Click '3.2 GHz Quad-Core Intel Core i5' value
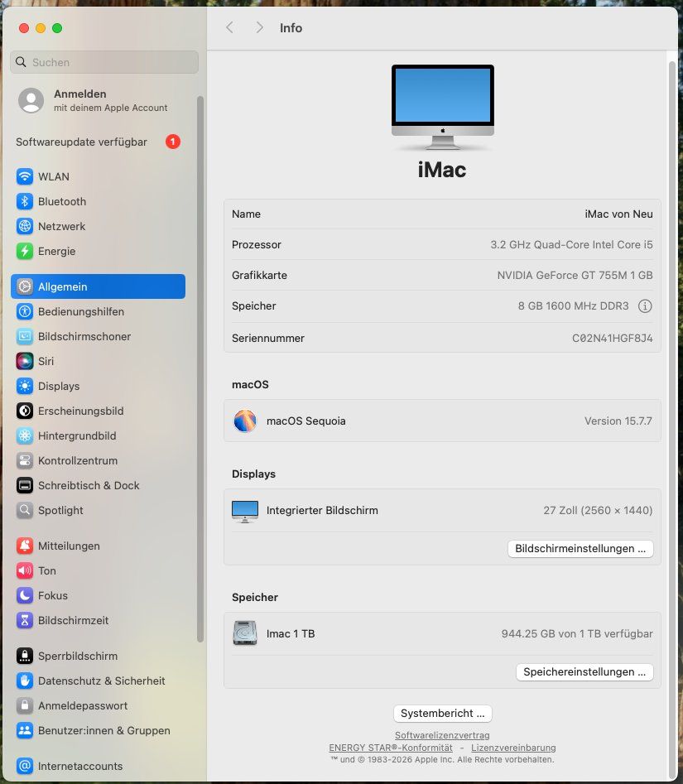The width and height of the screenshot is (683, 784). pyautogui.click(x=571, y=245)
